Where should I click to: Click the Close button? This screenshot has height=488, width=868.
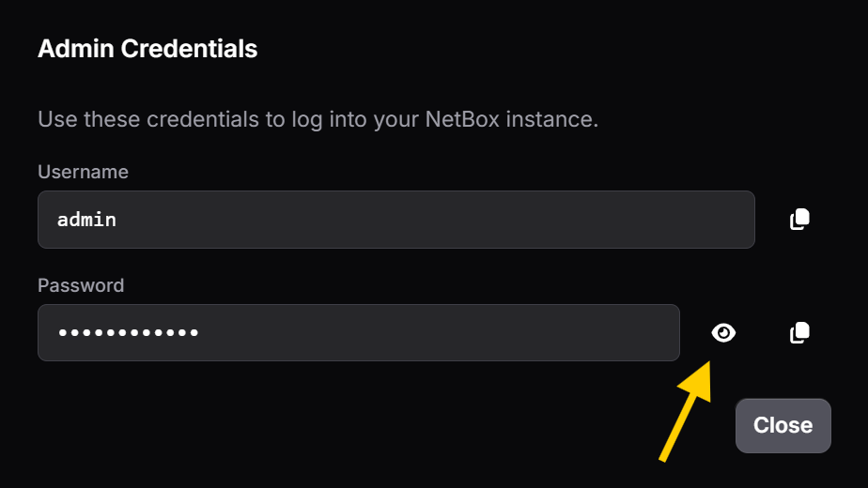(x=783, y=425)
